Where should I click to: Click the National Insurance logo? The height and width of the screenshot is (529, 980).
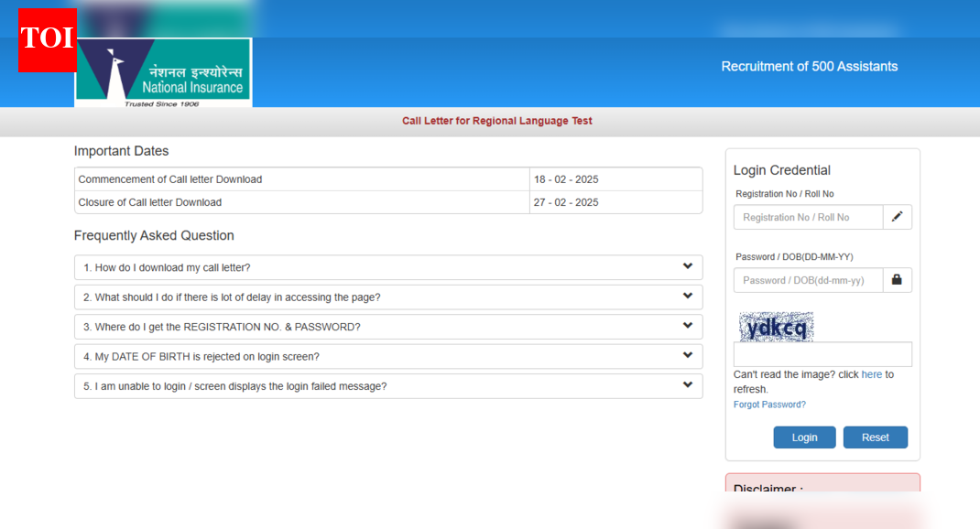(163, 73)
